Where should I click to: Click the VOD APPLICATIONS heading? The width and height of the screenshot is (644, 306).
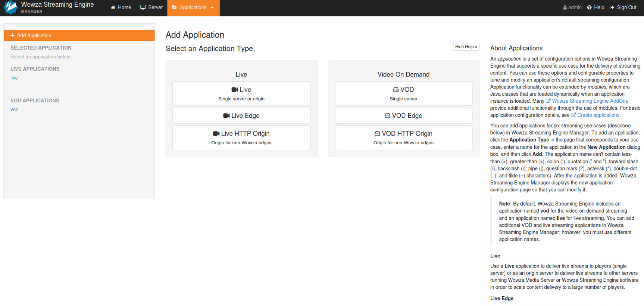pyautogui.click(x=35, y=101)
